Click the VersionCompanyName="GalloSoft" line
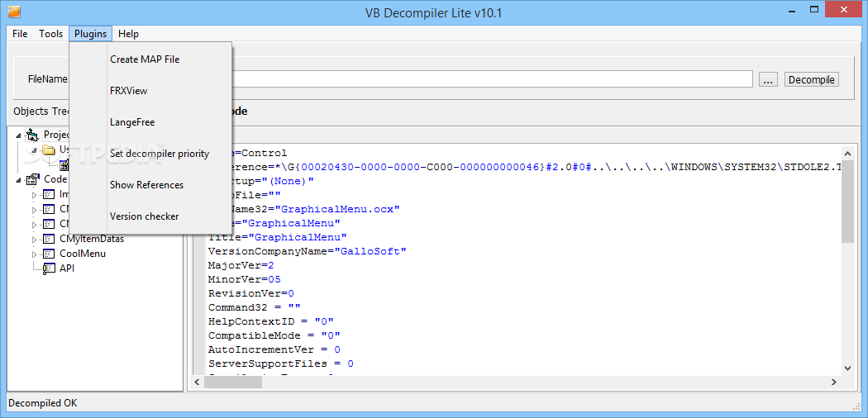The width and height of the screenshot is (868, 418). tap(308, 251)
